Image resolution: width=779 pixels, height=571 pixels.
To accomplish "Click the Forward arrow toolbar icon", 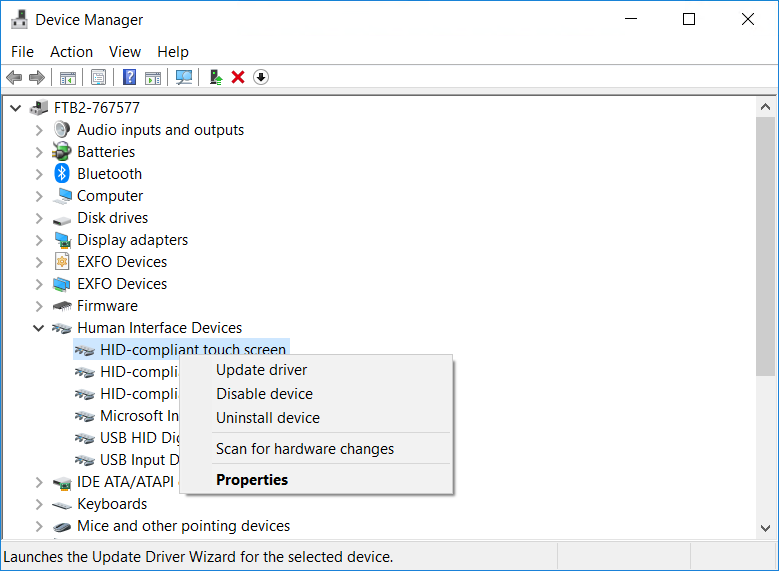I will tap(37, 78).
